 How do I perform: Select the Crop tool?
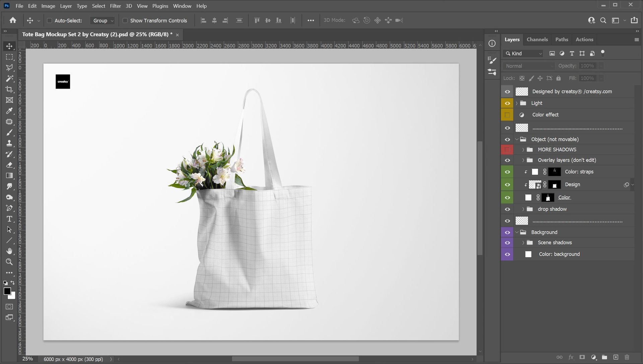9,89
